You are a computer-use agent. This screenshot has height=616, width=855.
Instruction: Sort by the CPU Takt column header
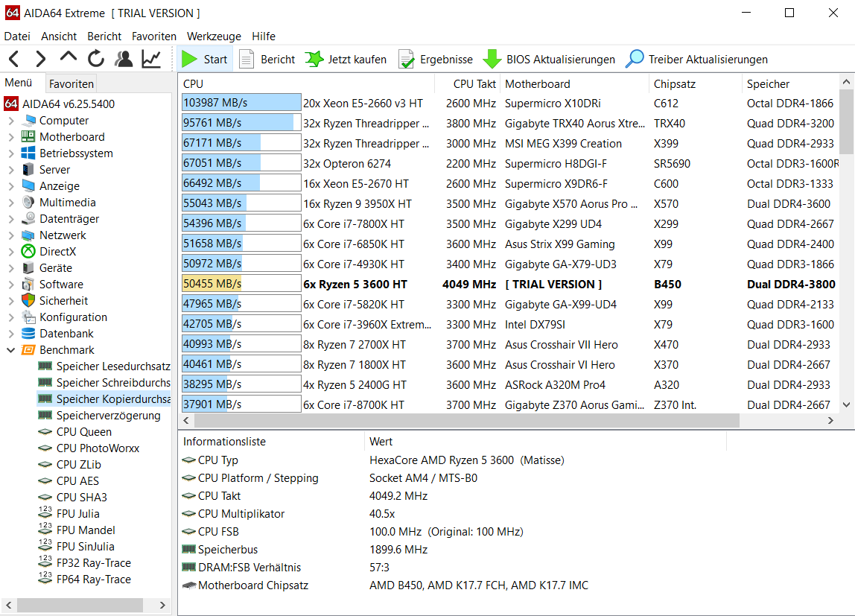pos(467,84)
